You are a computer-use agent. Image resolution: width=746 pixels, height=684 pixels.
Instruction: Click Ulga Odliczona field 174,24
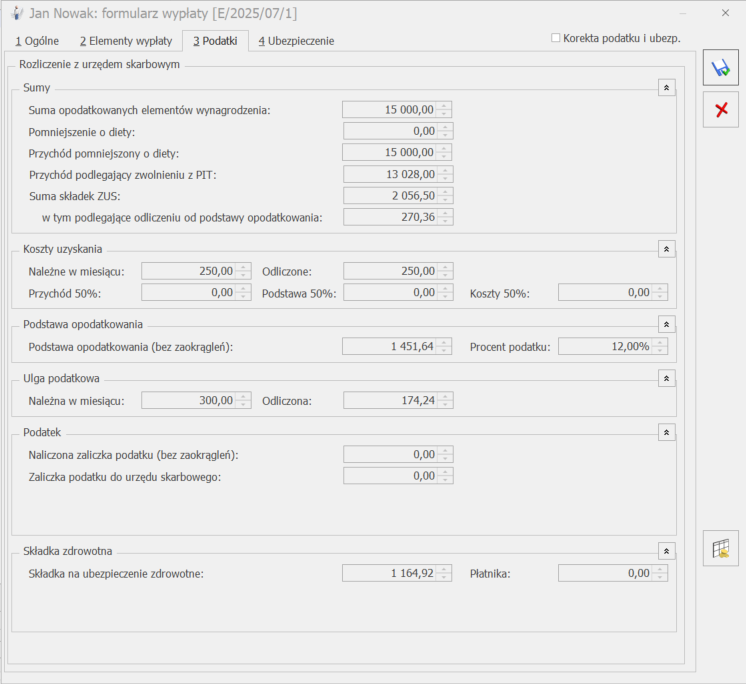[x=398, y=401]
